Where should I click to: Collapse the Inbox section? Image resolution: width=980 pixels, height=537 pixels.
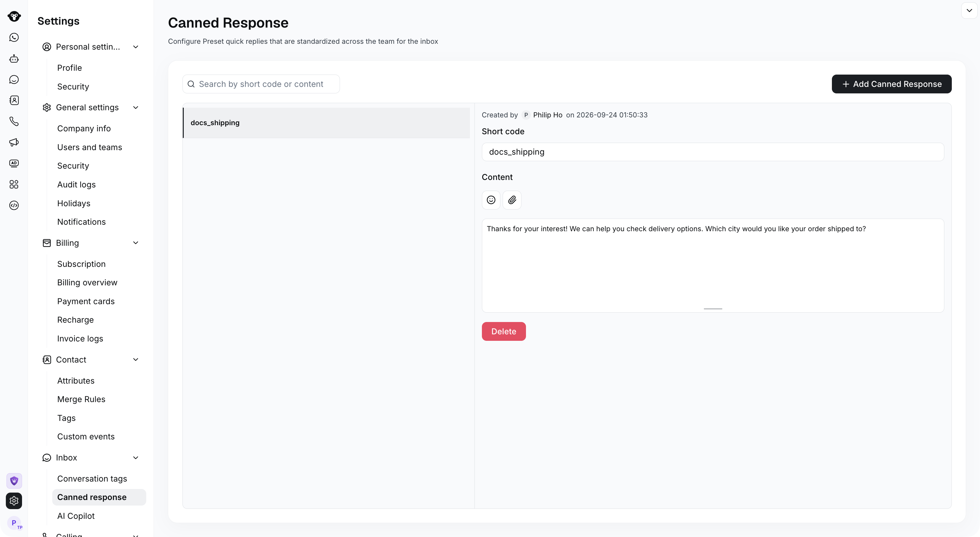click(135, 458)
